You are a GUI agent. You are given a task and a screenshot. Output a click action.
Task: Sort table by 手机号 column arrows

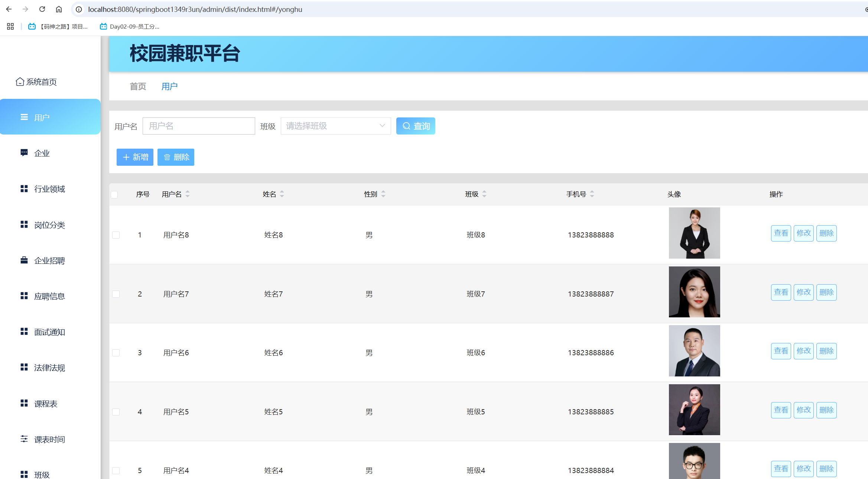(x=592, y=194)
